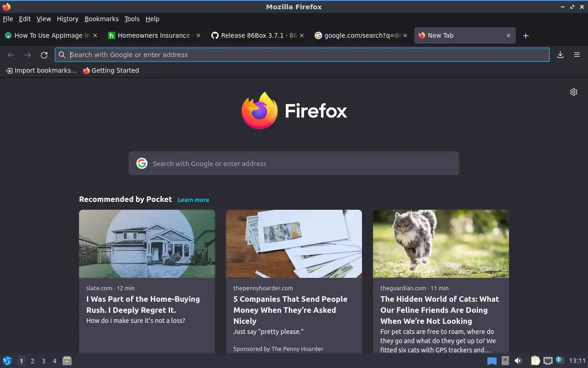Open the cash envelopes article thumbnail
Viewport: 588px width, 368px height.
pos(294,244)
